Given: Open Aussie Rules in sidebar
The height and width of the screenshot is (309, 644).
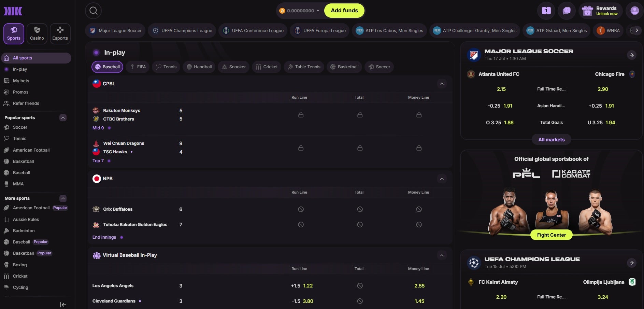Looking at the screenshot, I should click(26, 220).
